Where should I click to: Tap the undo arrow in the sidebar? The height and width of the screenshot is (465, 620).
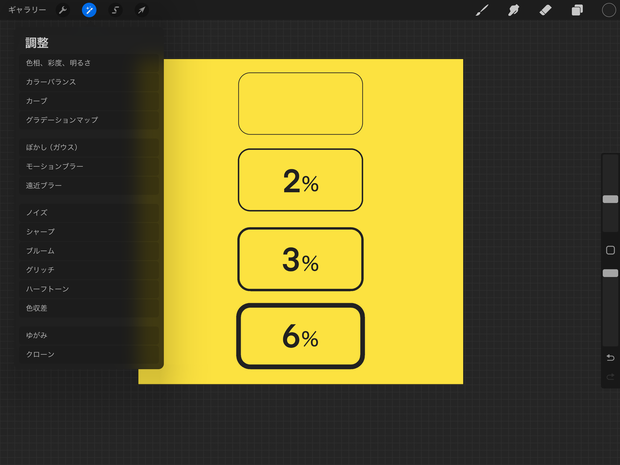point(610,358)
